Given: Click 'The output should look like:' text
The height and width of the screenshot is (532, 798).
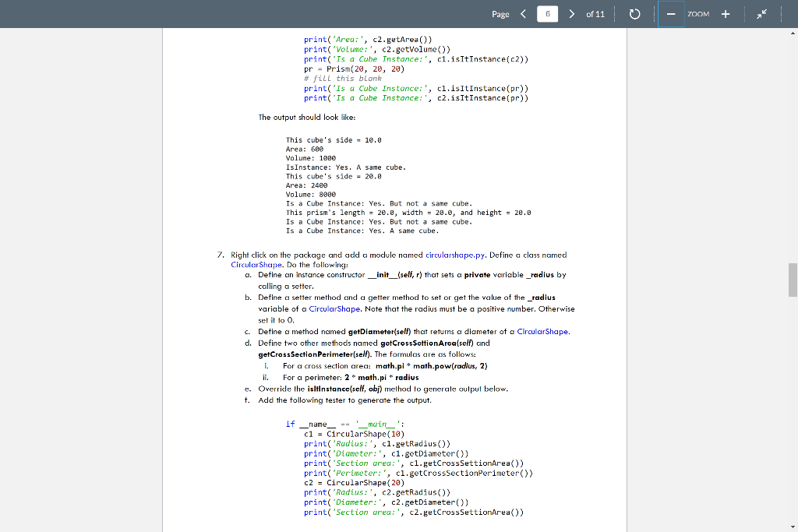Looking at the screenshot, I should coord(307,117).
